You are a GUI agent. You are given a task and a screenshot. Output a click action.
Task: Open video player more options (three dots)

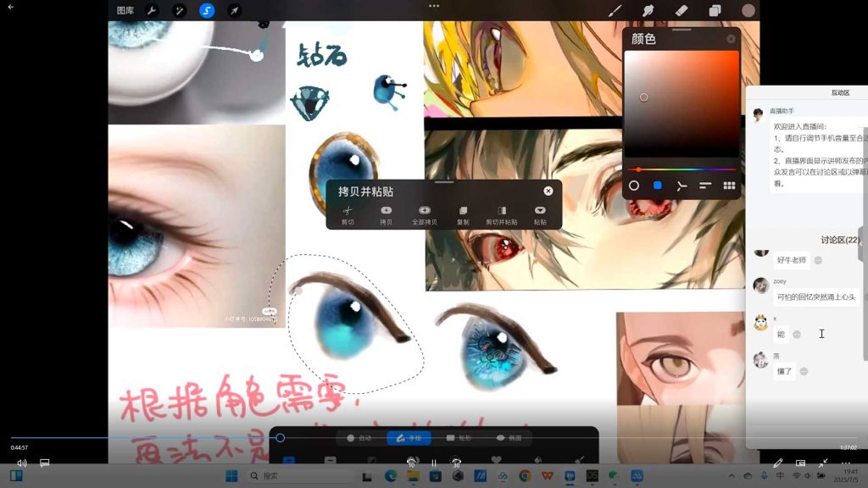(x=846, y=463)
